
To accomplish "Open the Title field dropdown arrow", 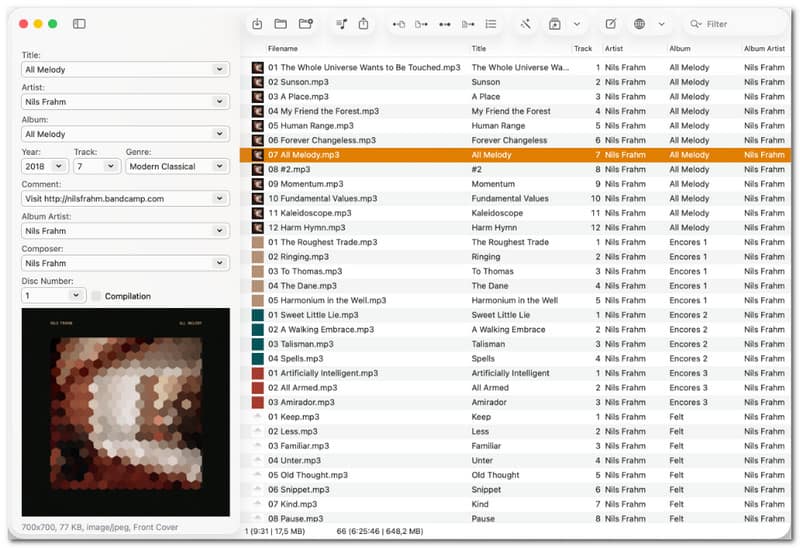I will coord(219,69).
